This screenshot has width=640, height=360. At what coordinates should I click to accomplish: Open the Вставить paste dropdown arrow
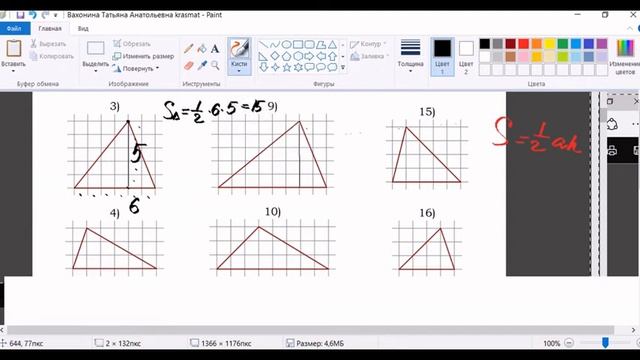coord(13,71)
